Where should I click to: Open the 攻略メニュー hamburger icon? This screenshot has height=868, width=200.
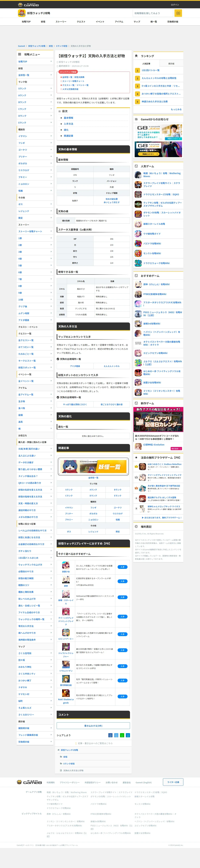pos(19,54)
